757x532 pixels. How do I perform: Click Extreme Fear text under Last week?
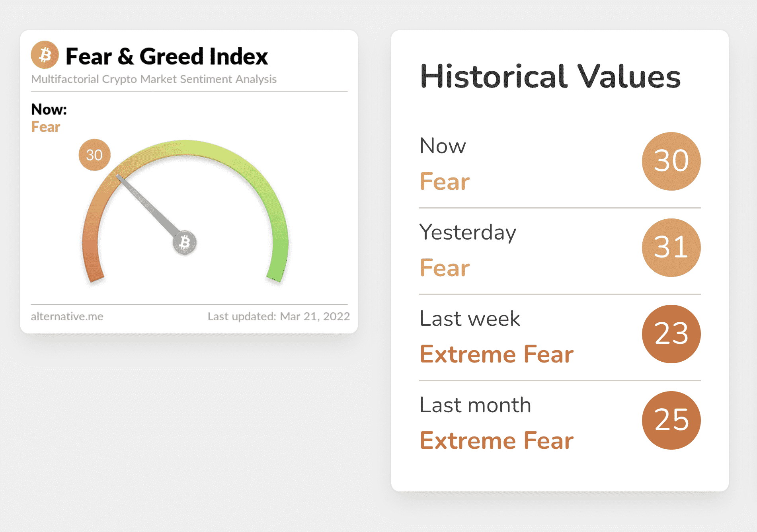497,354
